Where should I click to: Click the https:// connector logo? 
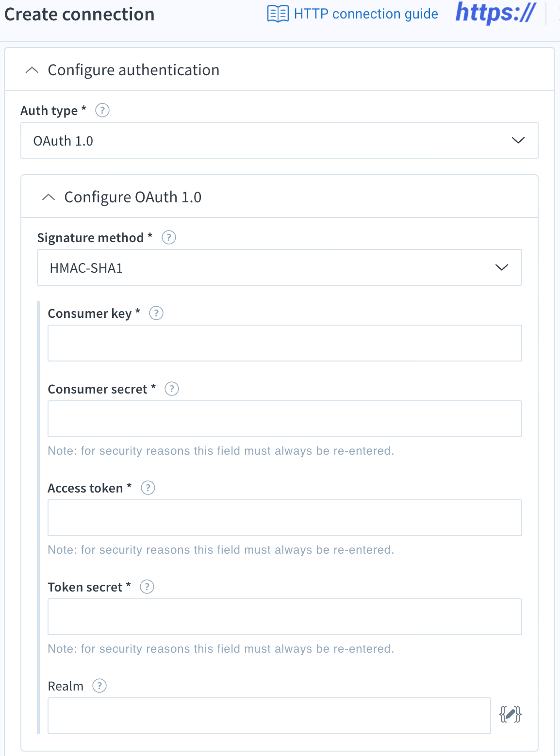(x=495, y=13)
